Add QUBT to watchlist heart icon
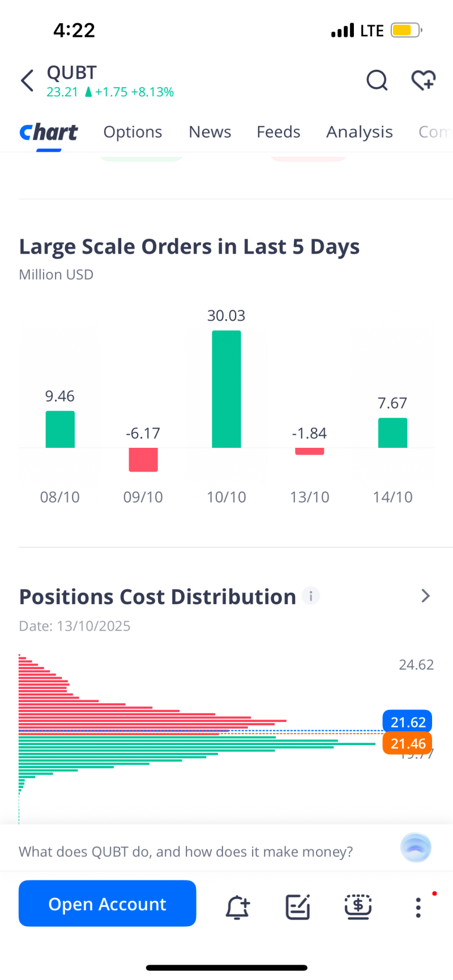 pos(423,80)
